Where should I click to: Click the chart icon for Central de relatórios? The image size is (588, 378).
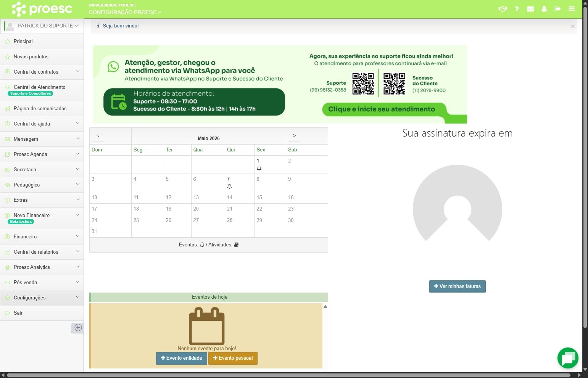(x=7, y=252)
